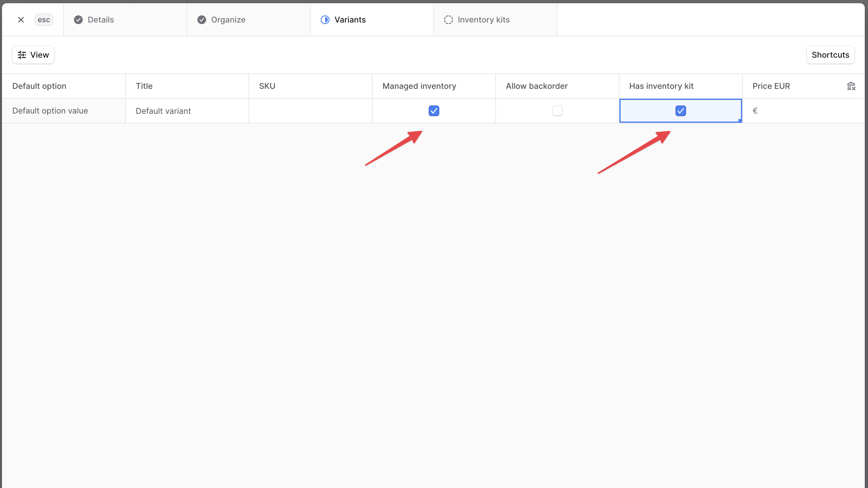Switch to the Details tab

coord(101,20)
